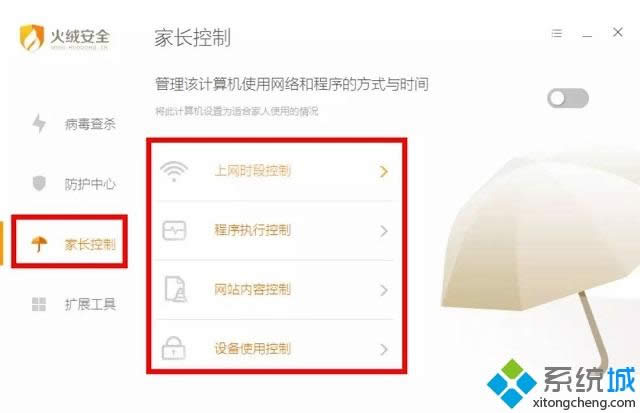Open the 设备使用控制 settings link
The height and width of the screenshot is (413, 640).
coord(253,349)
